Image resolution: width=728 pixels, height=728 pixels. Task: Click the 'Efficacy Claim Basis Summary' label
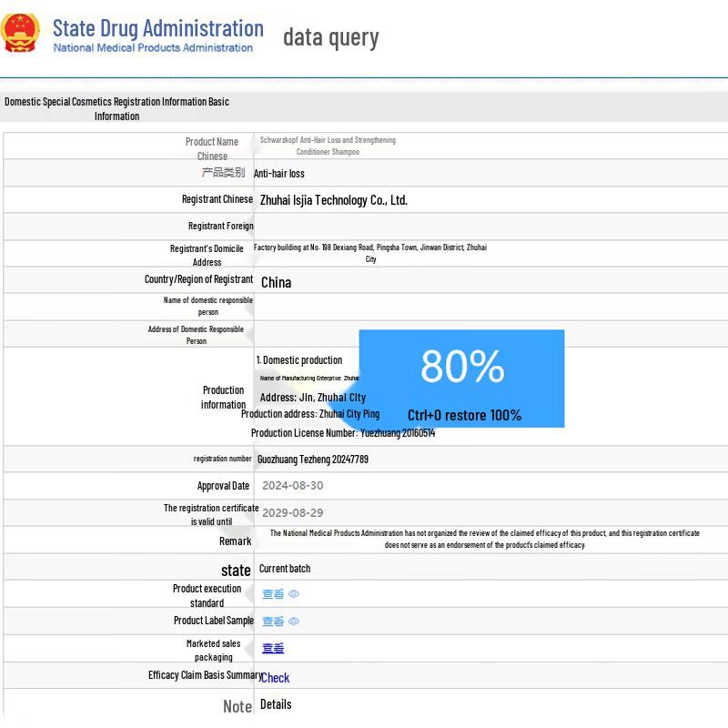point(206,675)
